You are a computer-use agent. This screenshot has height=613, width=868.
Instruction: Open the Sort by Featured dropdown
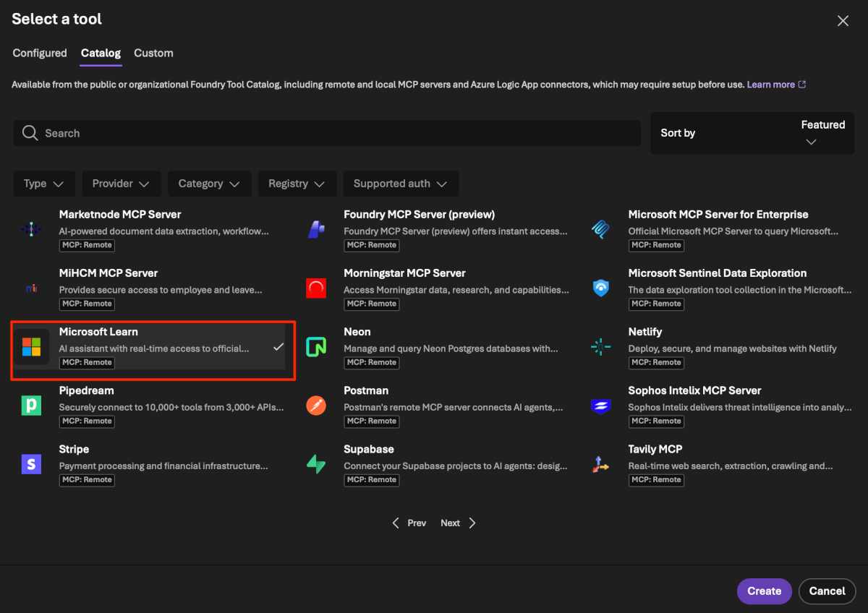[752, 133]
